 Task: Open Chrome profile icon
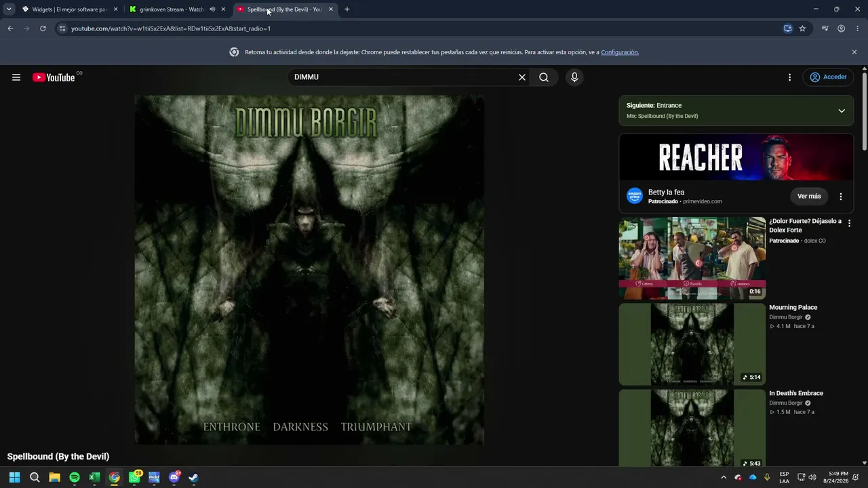click(x=841, y=28)
